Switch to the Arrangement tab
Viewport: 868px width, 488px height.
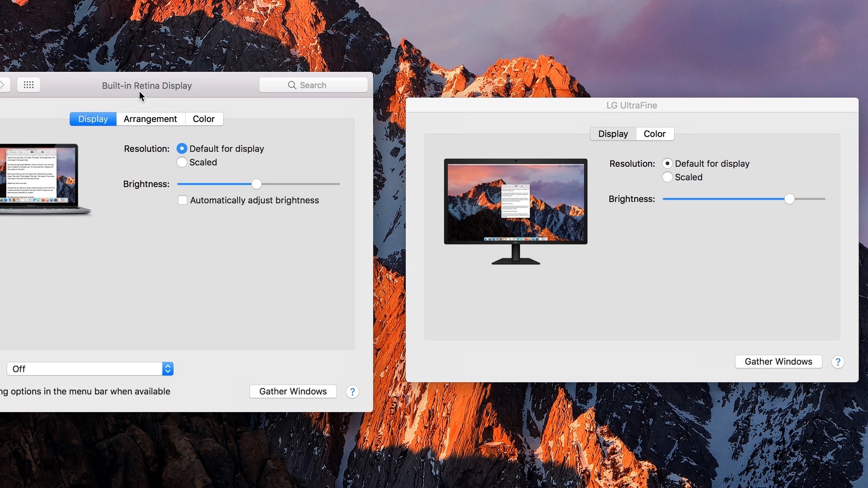[150, 118]
